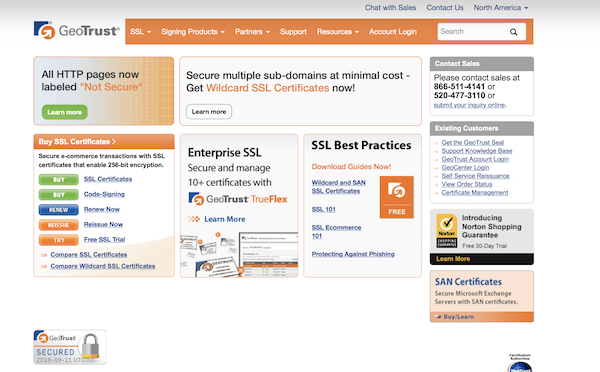600x372 pixels.
Task: Click green Learn more button on HTTP banner
Action: (x=64, y=112)
